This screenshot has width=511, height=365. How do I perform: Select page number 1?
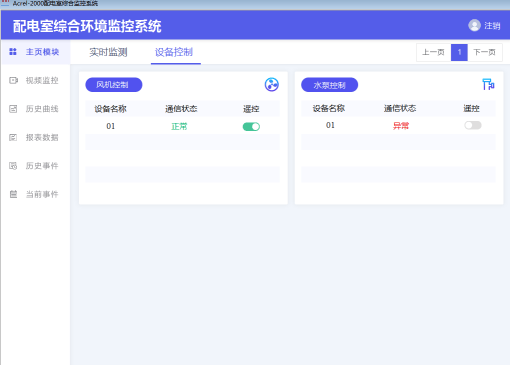459,52
